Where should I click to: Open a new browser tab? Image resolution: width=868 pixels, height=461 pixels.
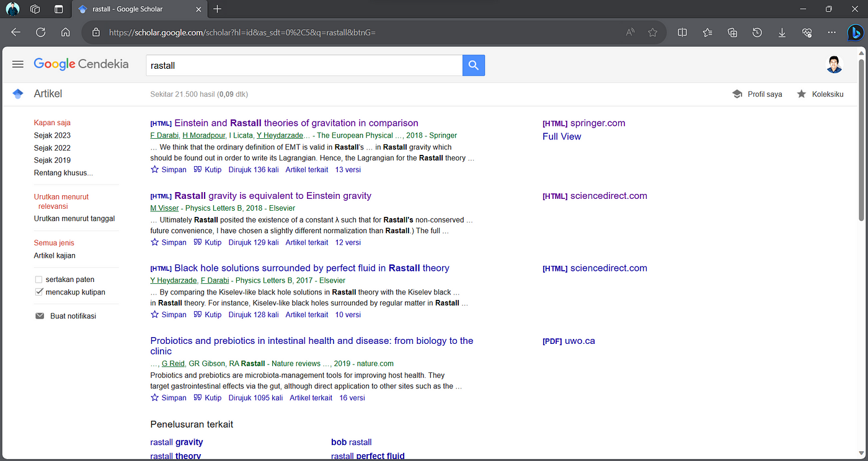(217, 9)
